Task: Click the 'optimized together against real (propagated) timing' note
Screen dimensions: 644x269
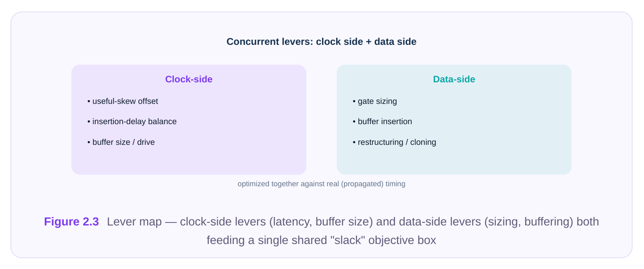Action: (321, 184)
